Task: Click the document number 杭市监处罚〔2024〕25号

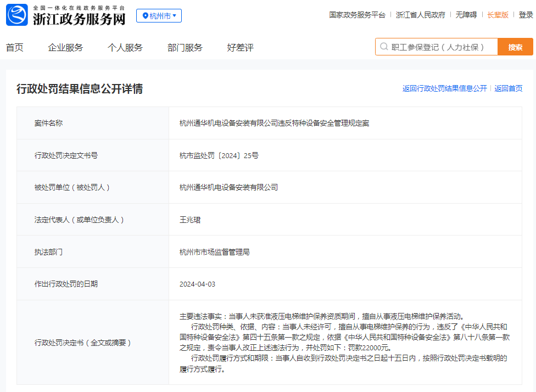Action: [x=219, y=155]
